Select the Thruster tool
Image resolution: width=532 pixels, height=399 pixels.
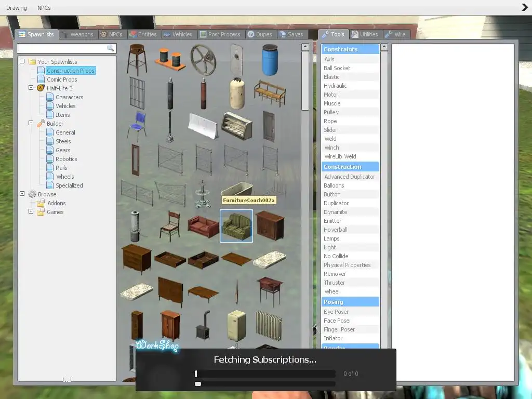pyautogui.click(x=350, y=283)
